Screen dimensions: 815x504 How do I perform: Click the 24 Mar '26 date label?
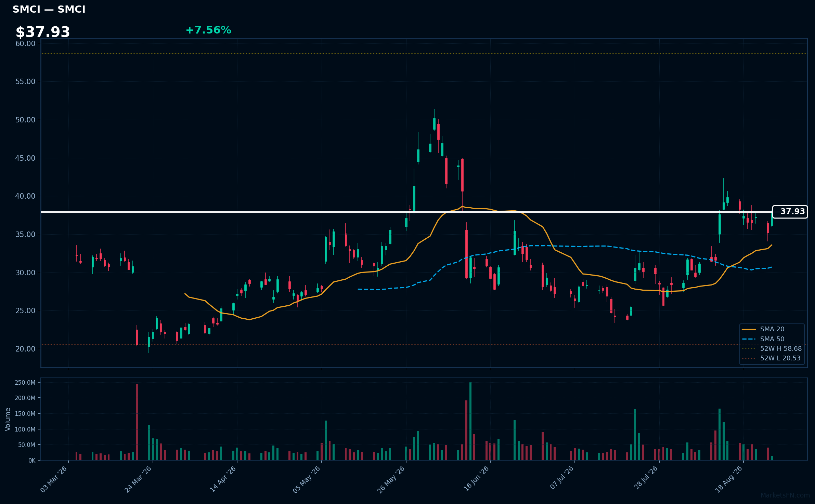click(138, 479)
